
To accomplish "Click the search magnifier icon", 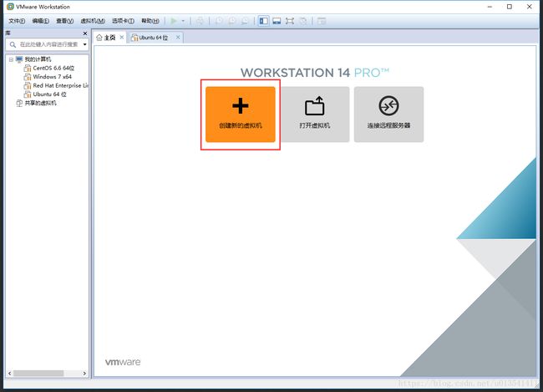I will pos(13,44).
